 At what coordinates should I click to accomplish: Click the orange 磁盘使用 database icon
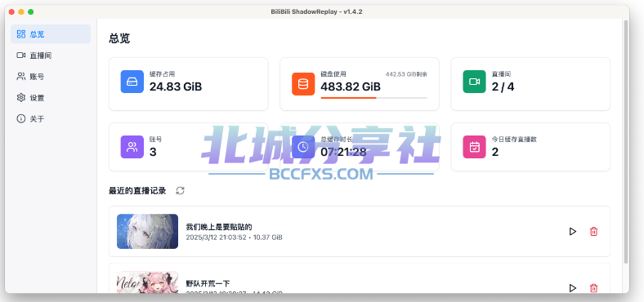[303, 84]
